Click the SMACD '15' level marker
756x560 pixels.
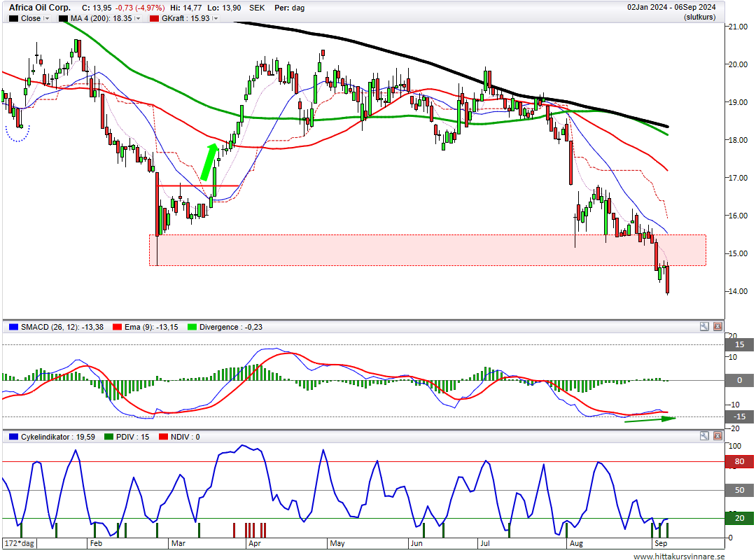(x=739, y=344)
